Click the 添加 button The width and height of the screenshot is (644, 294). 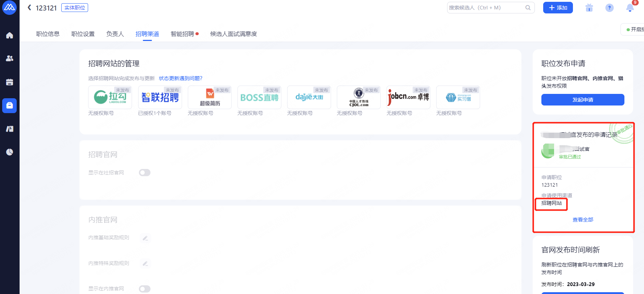[558, 8]
